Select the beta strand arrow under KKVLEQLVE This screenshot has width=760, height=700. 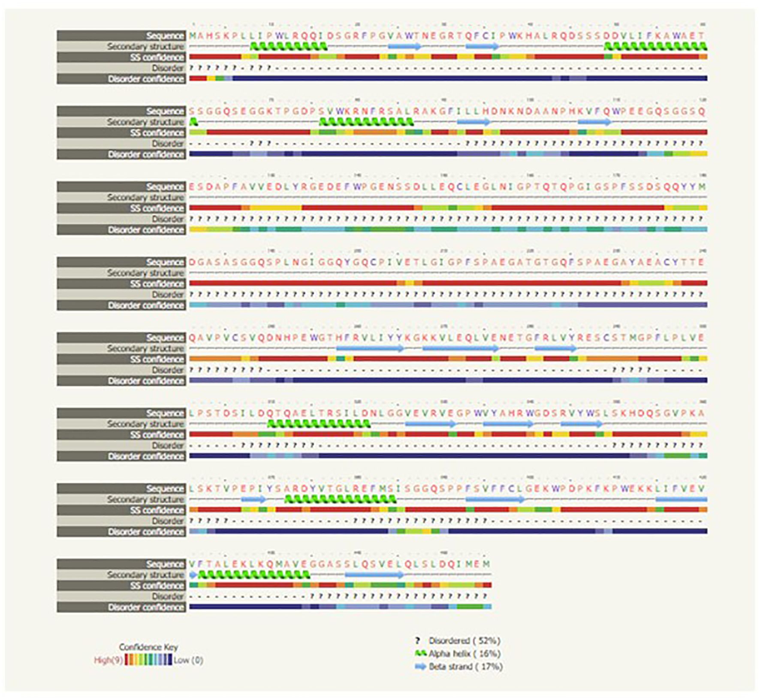[x=461, y=348]
